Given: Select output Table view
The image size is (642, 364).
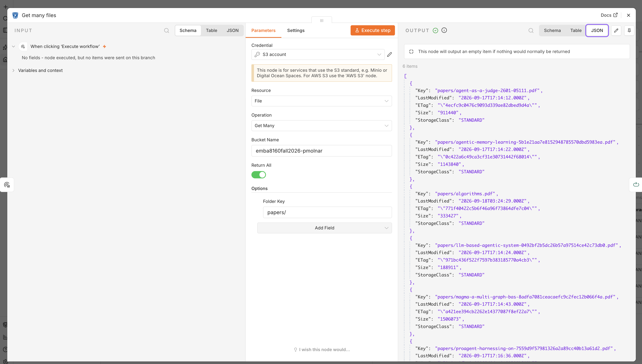Looking at the screenshot, I should point(576,31).
